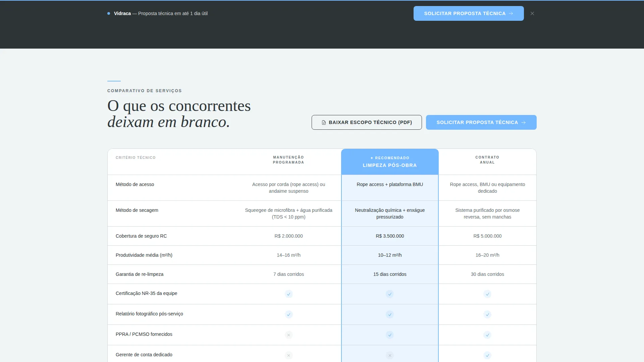Click Relatório fotográfico check under Limpeza Pós-Obra
Image resolution: width=644 pixels, height=362 pixels.
point(390,314)
